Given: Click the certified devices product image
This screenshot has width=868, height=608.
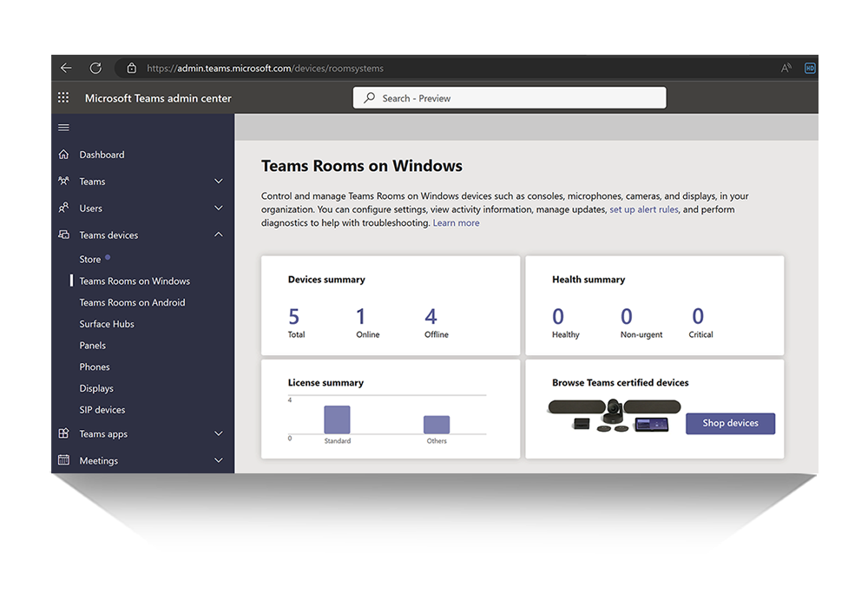Looking at the screenshot, I should click(x=615, y=415).
